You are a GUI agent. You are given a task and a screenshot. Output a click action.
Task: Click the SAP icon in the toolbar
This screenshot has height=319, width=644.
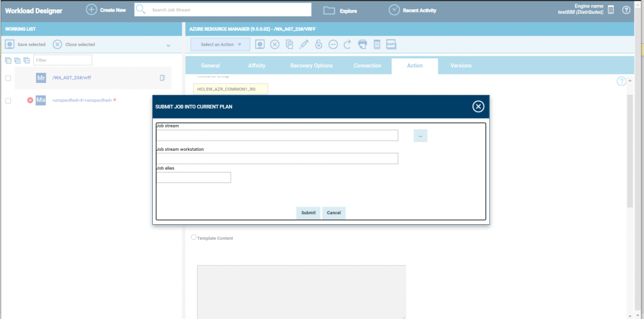(x=391, y=45)
